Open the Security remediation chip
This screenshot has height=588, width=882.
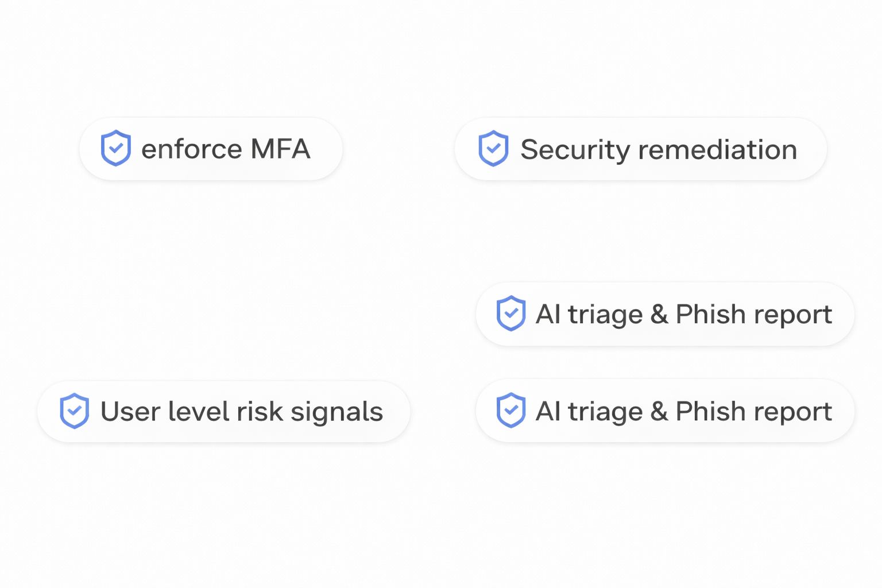[x=640, y=149]
